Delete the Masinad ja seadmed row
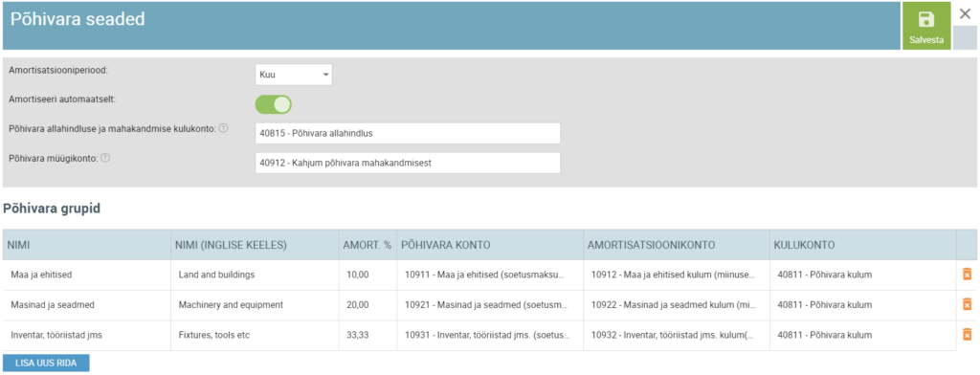 coord(967,304)
